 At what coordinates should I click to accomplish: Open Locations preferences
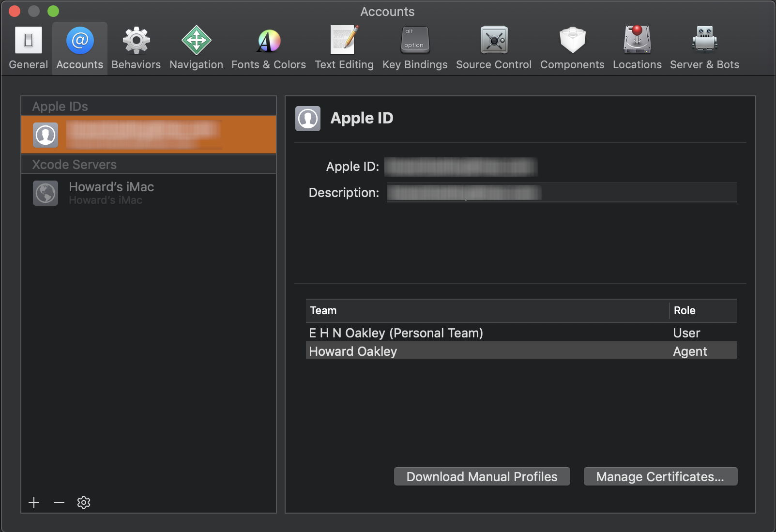tap(637, 48)
